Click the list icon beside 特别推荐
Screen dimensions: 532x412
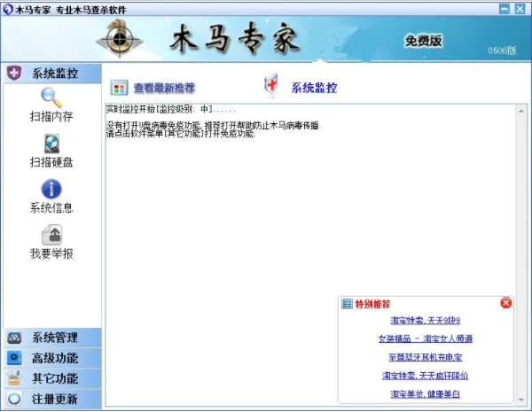point(347,304)
